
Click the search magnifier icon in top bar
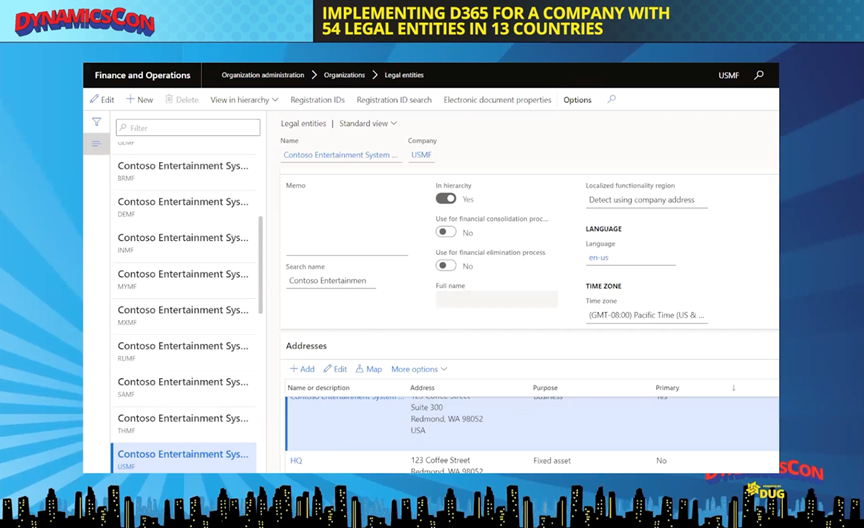point(759,75)
